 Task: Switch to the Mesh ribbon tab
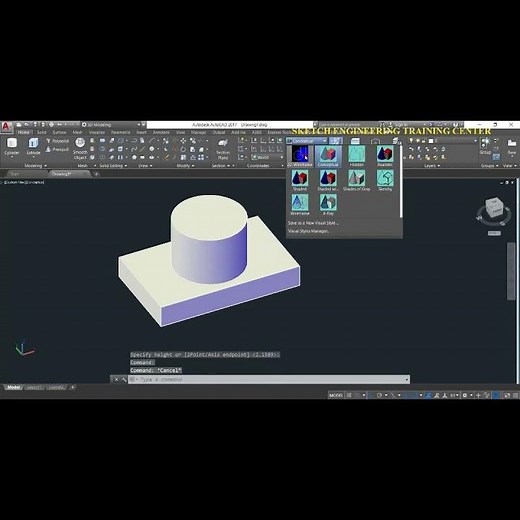[x=77, y=132]
